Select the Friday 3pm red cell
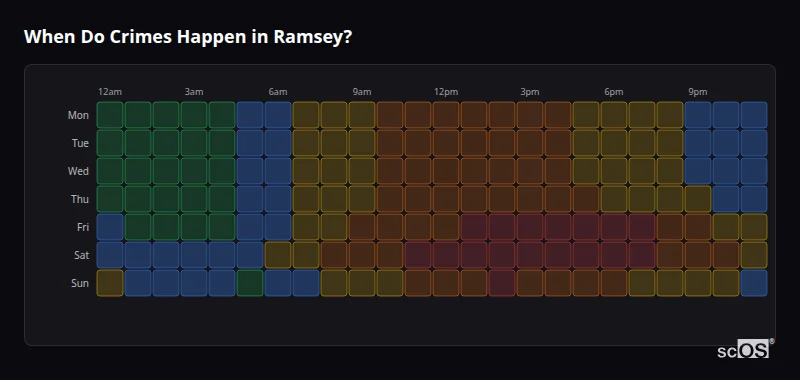This screenshot has width=800, height=380. tap(530, 227)
